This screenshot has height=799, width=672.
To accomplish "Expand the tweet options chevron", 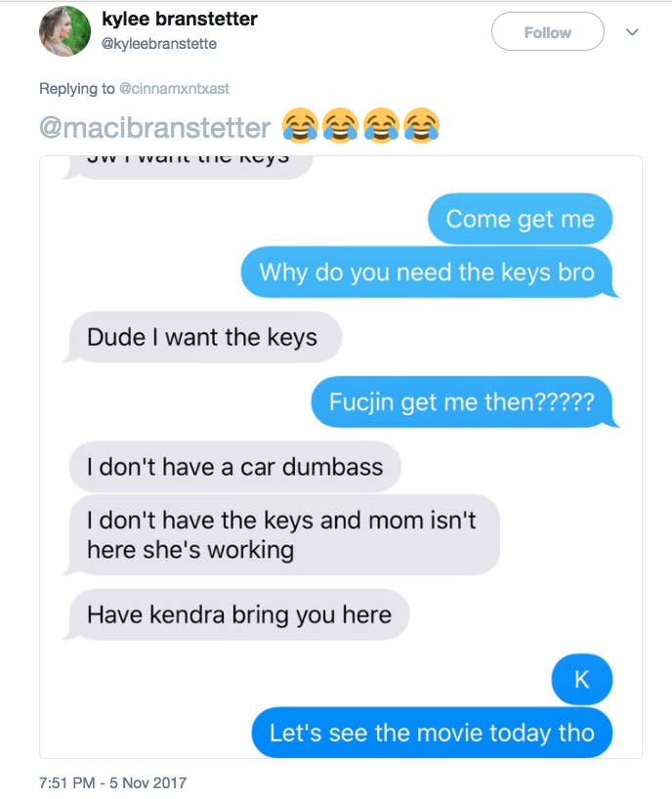I will [x=632, y=32].
